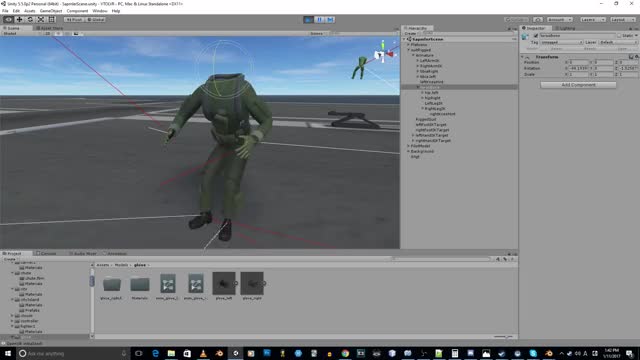Pause the running game preview

click(x=320, y=20)
